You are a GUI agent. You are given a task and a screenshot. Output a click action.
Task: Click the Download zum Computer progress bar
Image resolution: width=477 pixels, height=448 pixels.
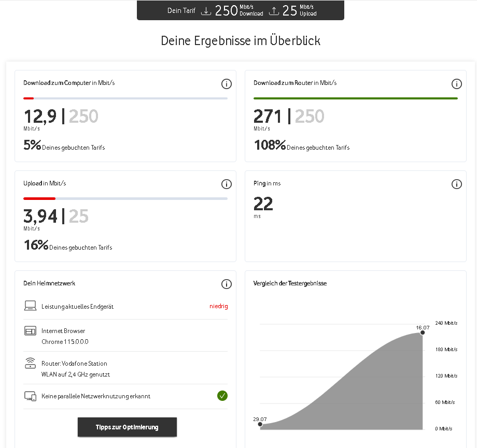(x=125, y=98)
